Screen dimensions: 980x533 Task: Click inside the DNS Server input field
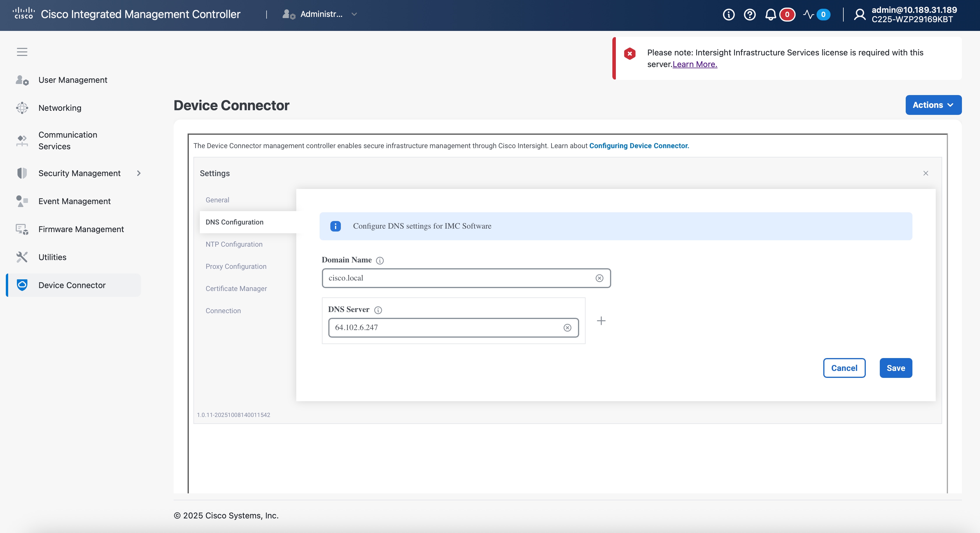coord(438,327)
